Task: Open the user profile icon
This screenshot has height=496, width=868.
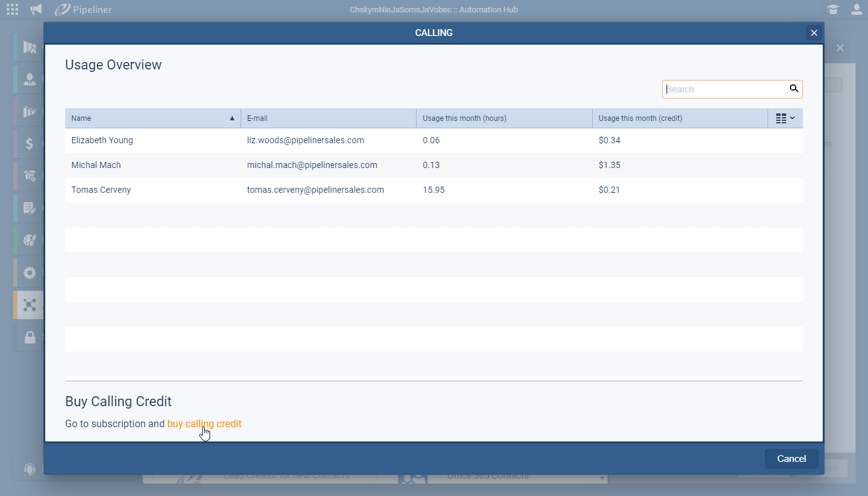Action: click(857, 9)
